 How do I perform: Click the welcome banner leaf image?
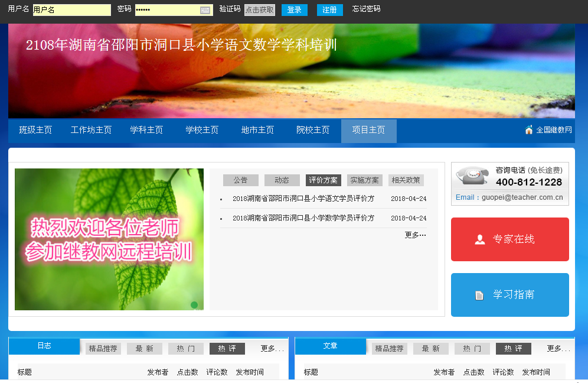109,239
